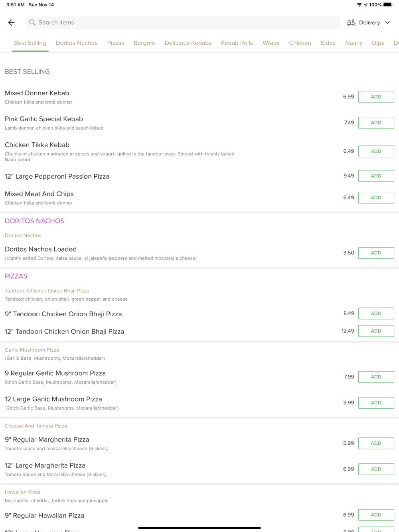Screen dimensions: 399x532
Task: Open the Pizzas tab
Action: [x=115, y=43]
